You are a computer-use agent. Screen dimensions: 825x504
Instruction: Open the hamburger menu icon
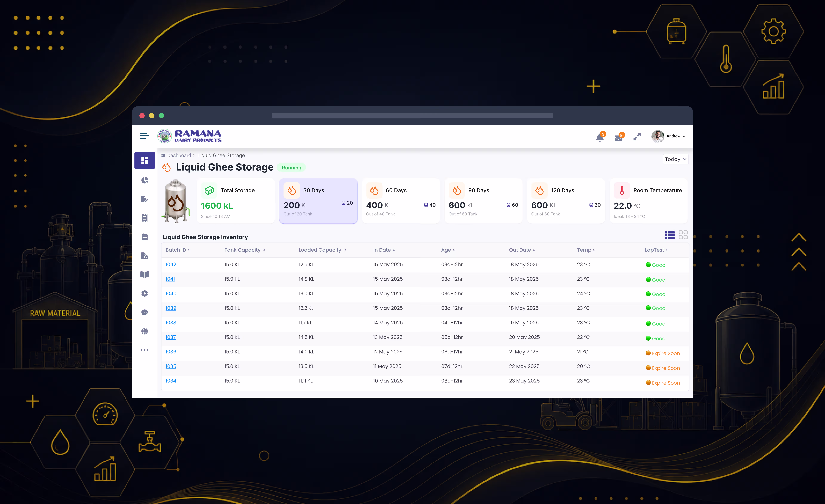coord(144,136)
